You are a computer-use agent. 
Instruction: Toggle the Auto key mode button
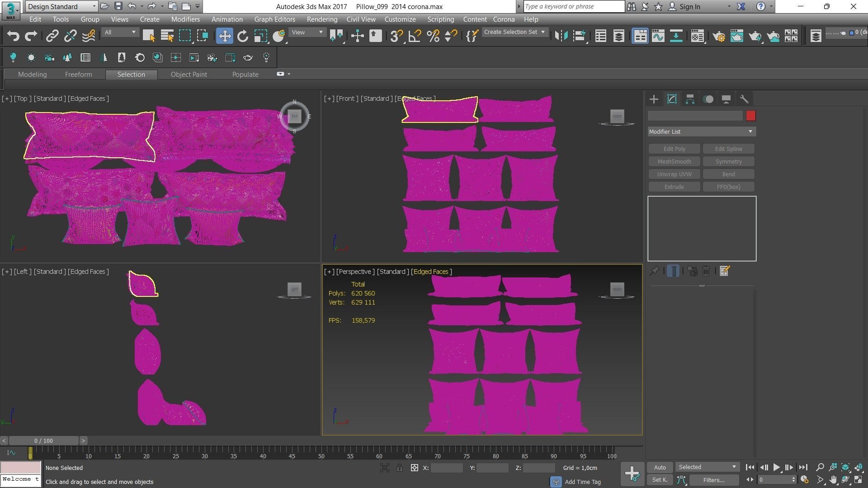coord(660,467)
